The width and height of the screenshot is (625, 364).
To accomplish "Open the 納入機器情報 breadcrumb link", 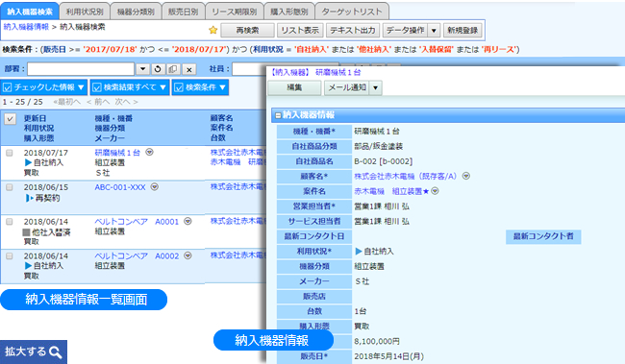I will coord(26,27).
